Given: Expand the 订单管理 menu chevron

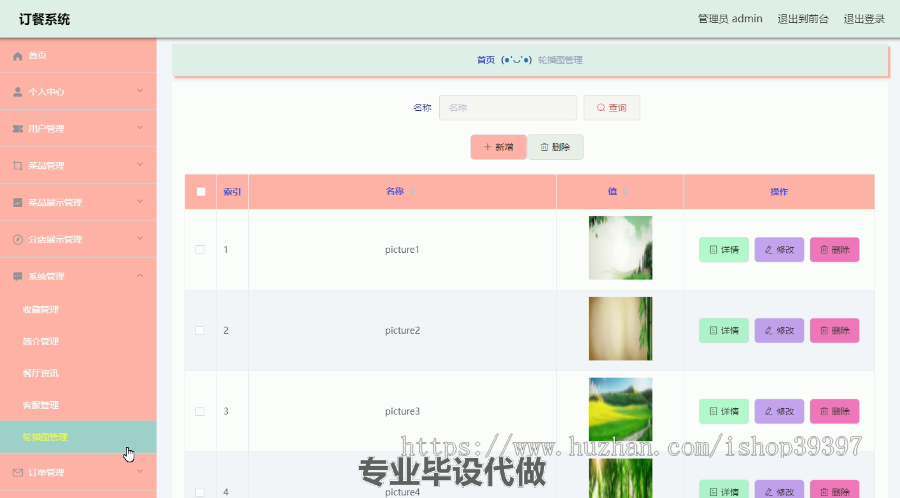Looking at the screenshot, I should (140, 472).
